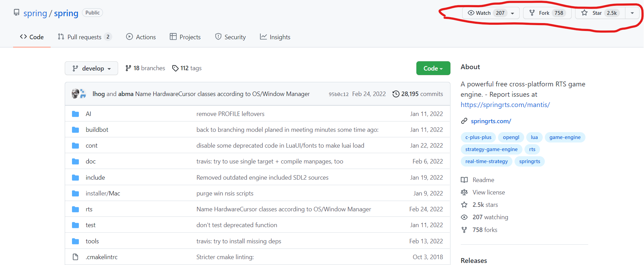Viewport: 644px width, 265px height.
Task: Open the Security tab
Action: (x=230, y=37)
